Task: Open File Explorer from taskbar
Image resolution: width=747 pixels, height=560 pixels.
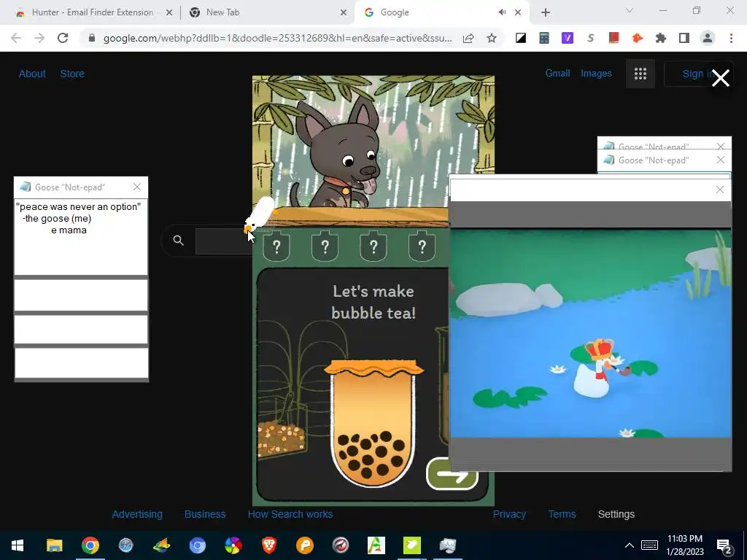Action: pos(54,545)
